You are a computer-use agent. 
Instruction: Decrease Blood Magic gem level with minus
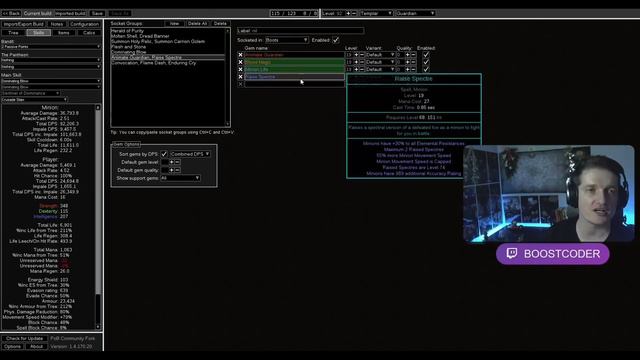pos(362,62)
